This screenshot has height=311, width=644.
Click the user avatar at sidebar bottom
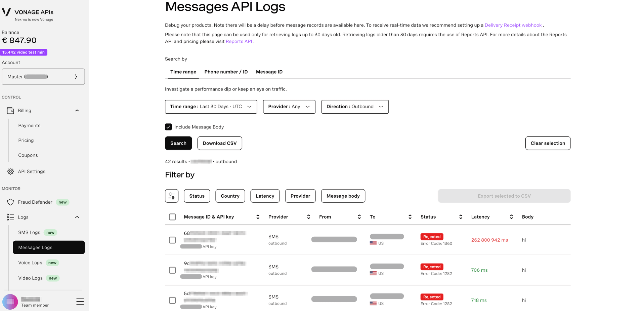coord(10,302)
